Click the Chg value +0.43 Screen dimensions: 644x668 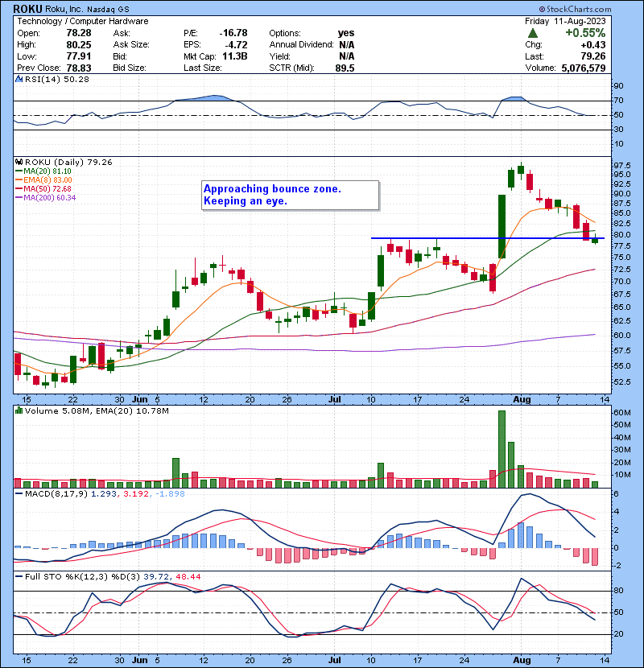click(x=592, y=45)
